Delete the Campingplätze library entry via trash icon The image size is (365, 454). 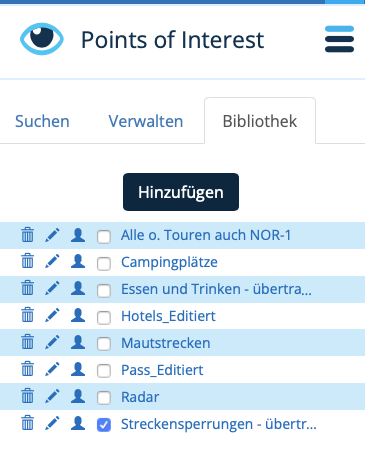[28, 262]
